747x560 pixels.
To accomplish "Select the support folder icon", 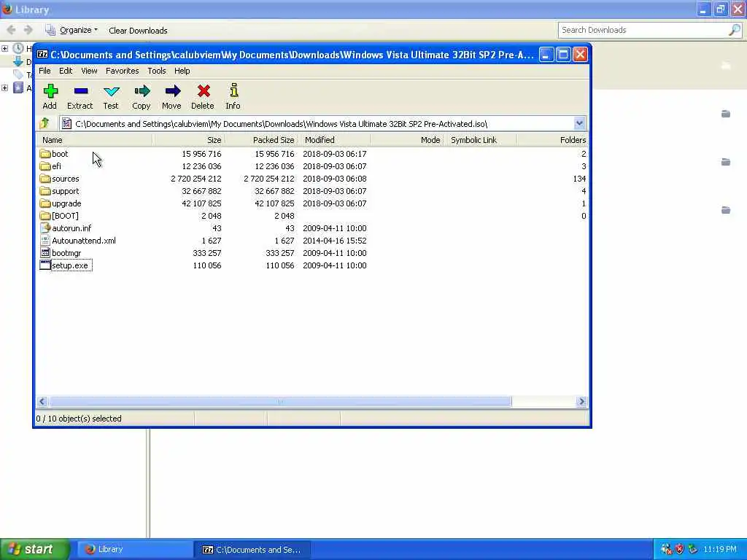I will point(45,191).
